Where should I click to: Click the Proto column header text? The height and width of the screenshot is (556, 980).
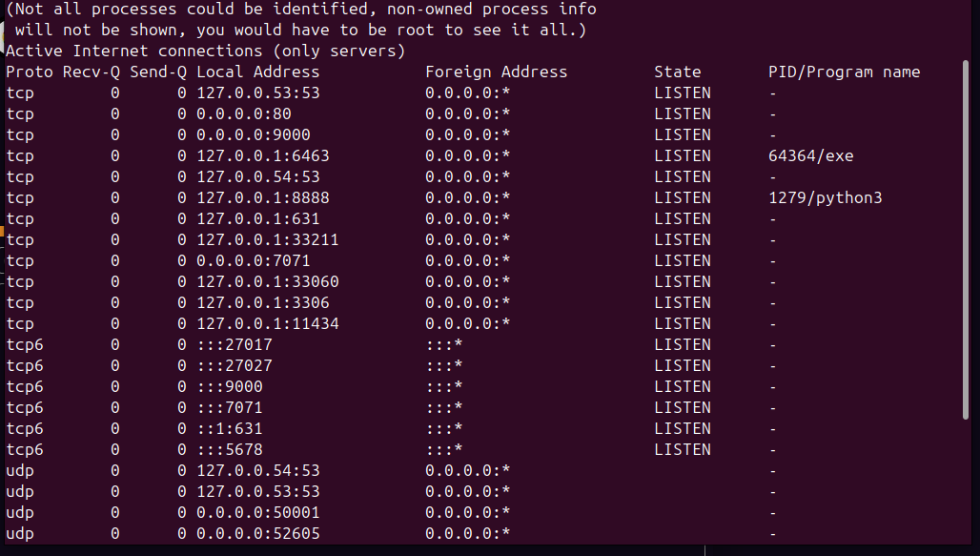point(31,72)
